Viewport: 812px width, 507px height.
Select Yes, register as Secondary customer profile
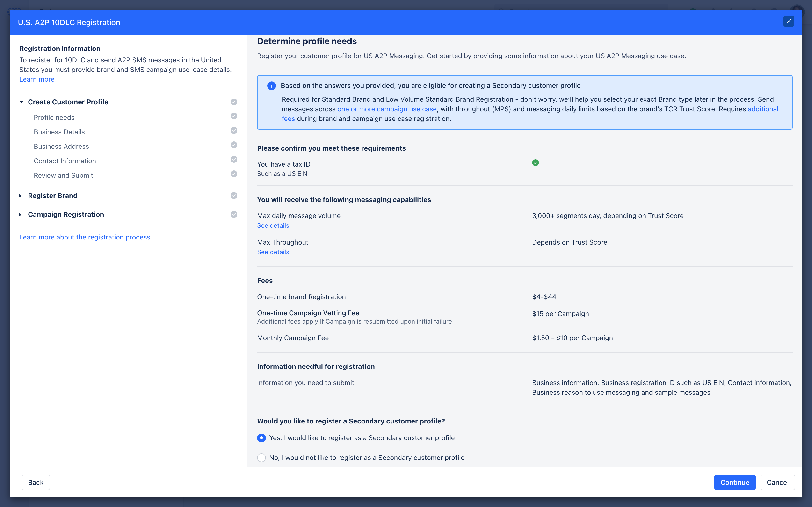click(261, 438)
